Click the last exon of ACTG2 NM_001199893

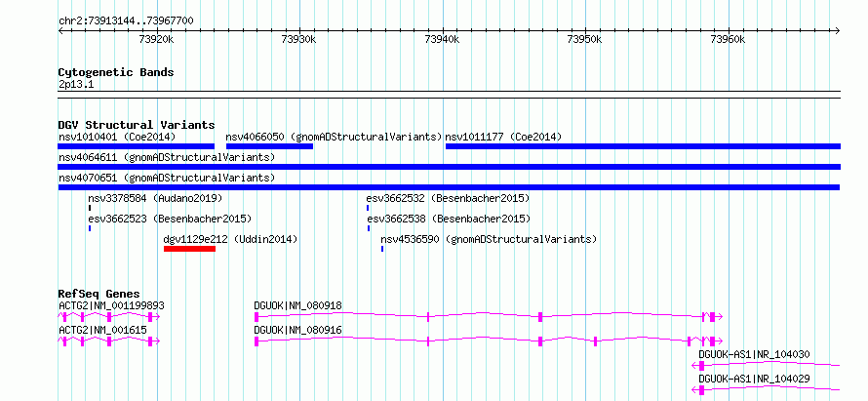tap(150, 317)
